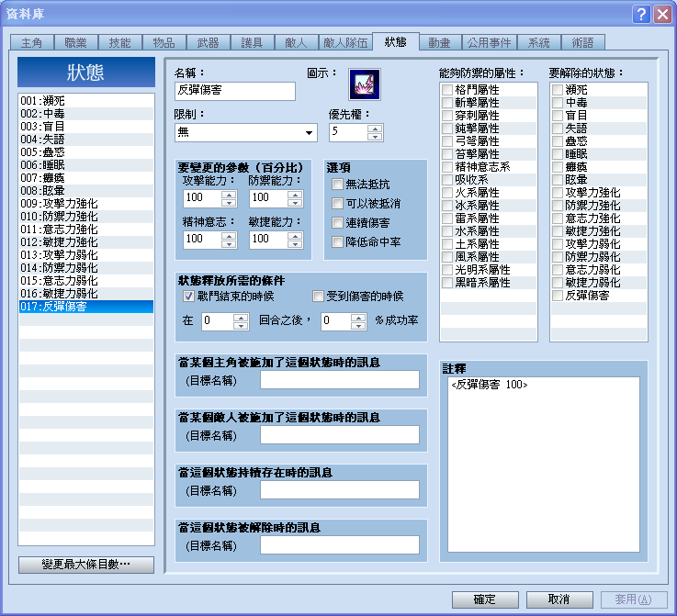677x616 pixels.
Task: Enable the 無法抵抗 option
Action: pyautogui.click(x=338, y=185)
